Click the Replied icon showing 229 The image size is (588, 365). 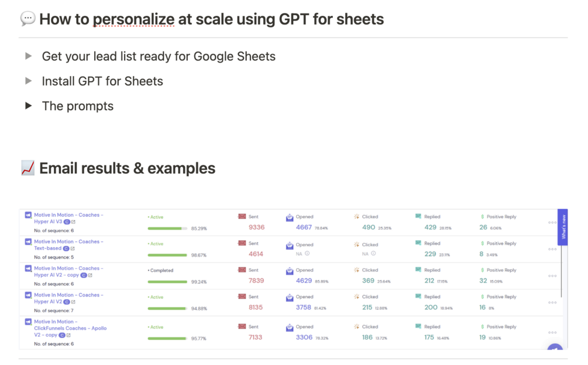tap(418, 243)
